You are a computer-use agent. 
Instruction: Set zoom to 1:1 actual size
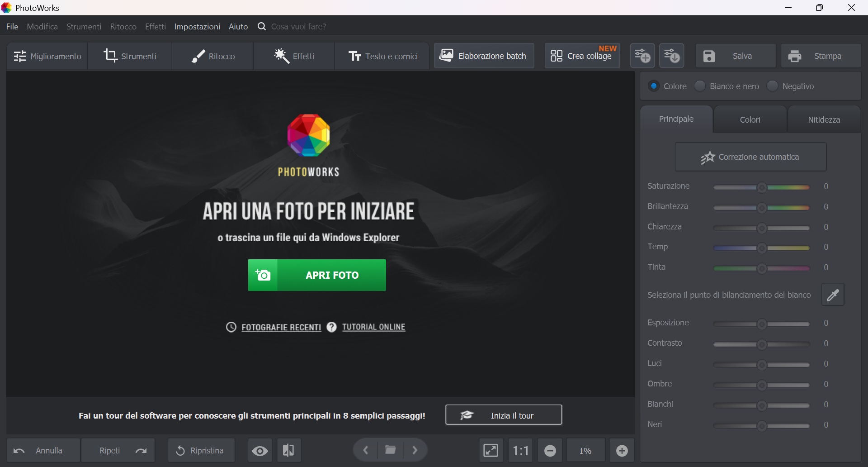pyautogui.click(x=521, y=451)
